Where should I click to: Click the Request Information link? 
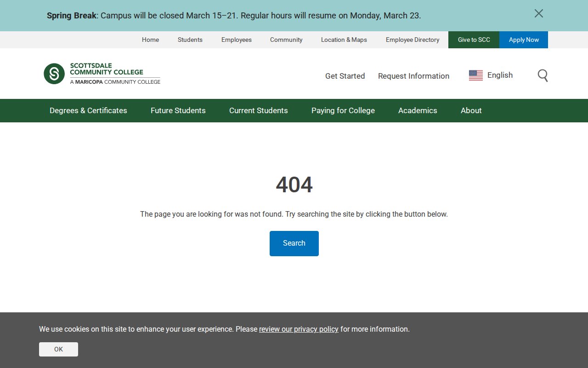[413, 76]
